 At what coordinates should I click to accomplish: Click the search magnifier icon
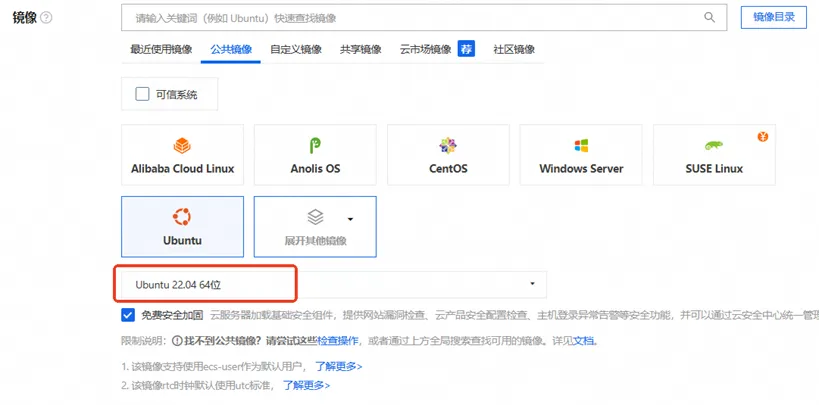click(709, 17)
